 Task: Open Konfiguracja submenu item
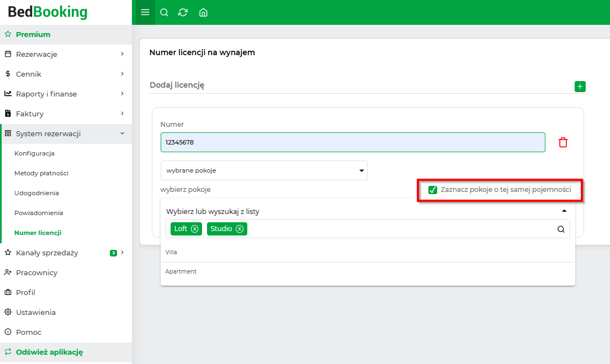coord(34,153)
